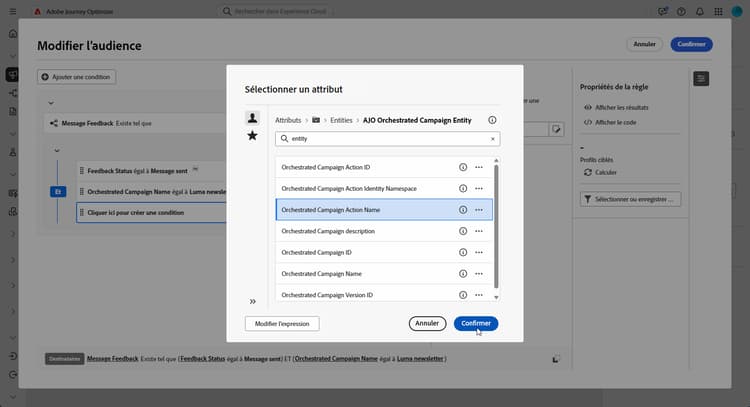
Task: Open more options for Orchestrated Campaign ID
Action: tap(479, 253)
